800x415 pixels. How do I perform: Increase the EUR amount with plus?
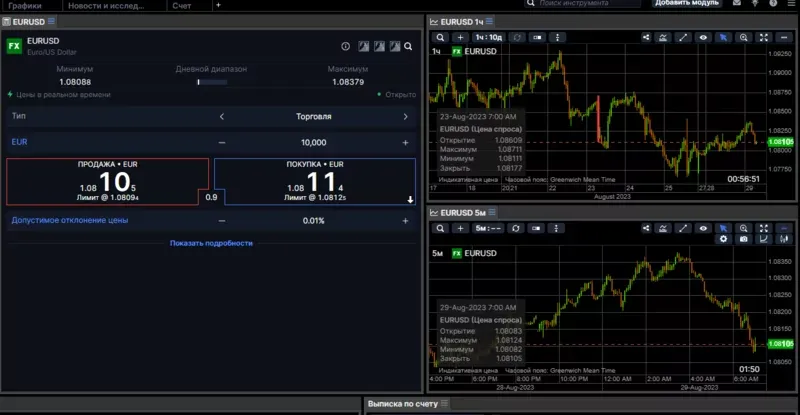pos(406,142)
